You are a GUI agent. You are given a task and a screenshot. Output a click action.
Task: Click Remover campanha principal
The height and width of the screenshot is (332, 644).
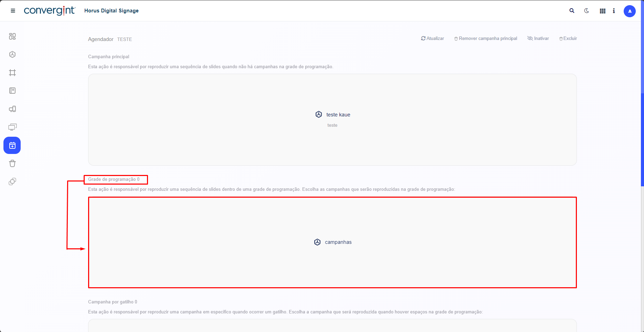(x=486, y=39)
